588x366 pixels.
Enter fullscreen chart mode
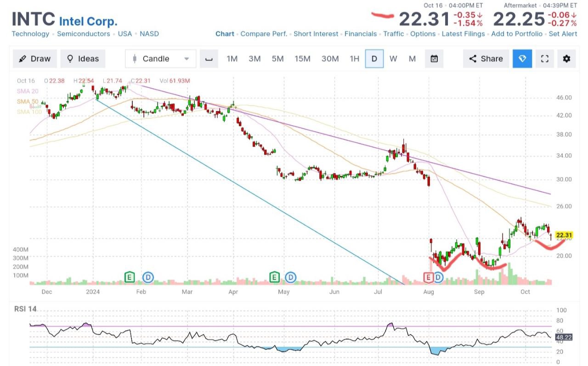pos(545,59)
